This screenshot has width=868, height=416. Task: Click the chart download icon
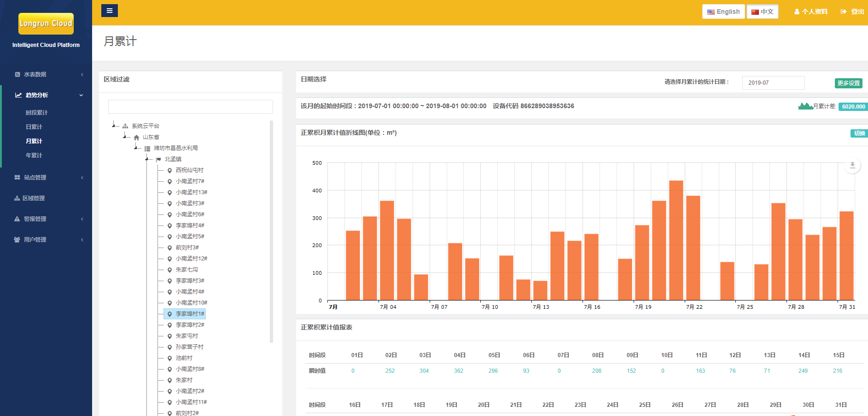point(852,165)
